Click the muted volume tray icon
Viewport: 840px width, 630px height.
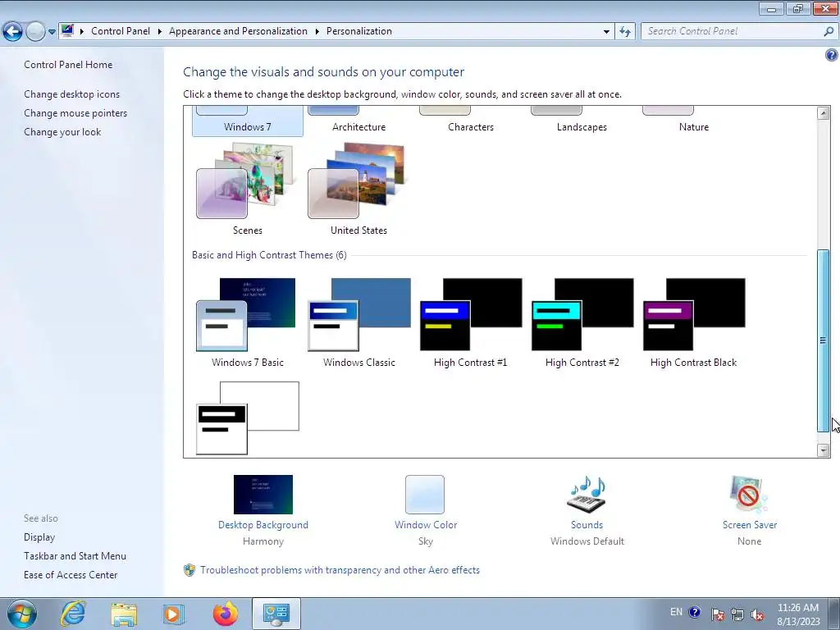click(x=757, y=614)
